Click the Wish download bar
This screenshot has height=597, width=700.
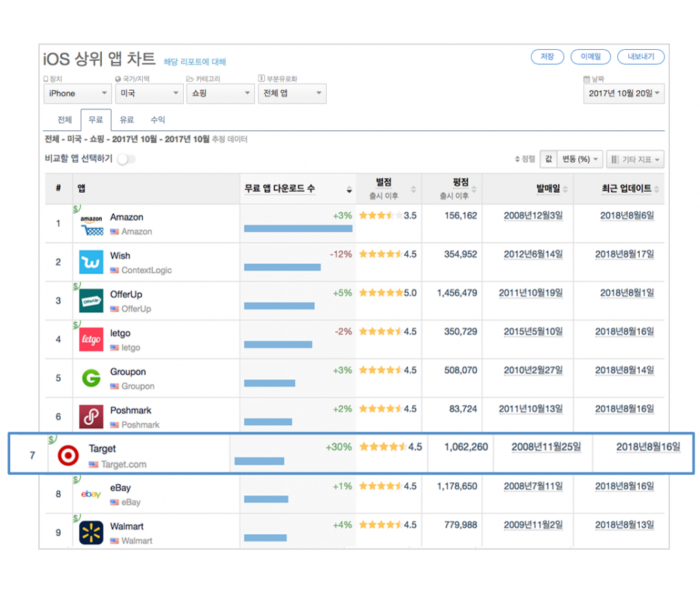(x=282, y=267)
